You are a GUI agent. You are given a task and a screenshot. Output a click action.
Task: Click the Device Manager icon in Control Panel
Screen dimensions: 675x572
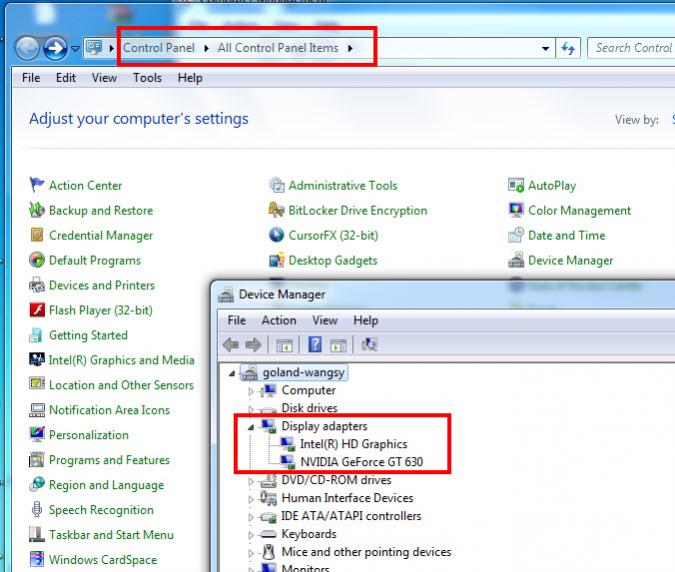pos(516,260)
